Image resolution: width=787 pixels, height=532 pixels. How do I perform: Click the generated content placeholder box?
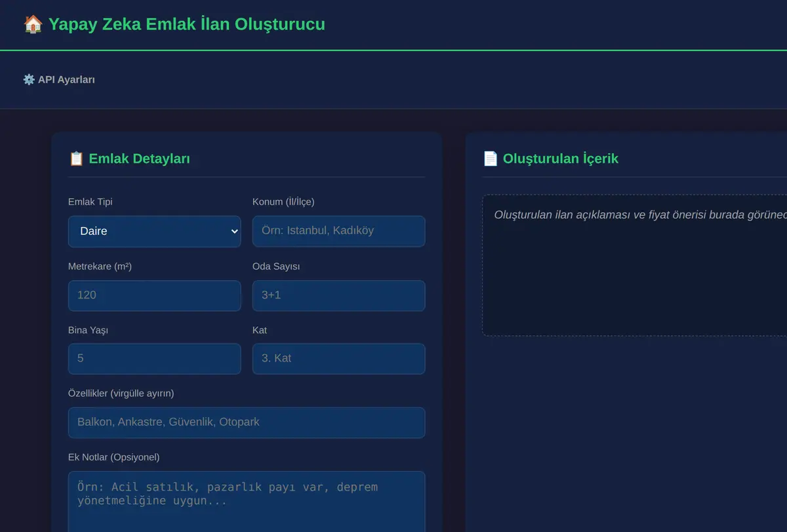(x=634, y=265)
